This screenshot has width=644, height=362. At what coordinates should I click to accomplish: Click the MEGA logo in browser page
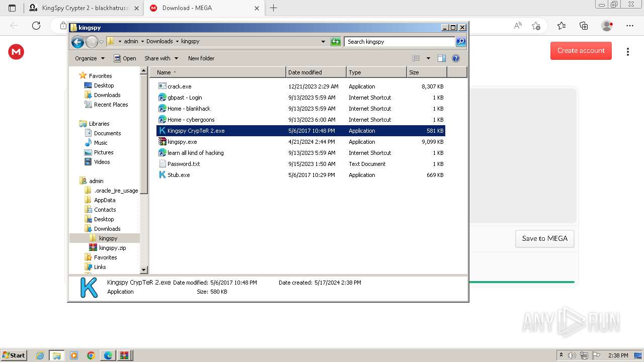pyautogui.click(x=16, y=51)
